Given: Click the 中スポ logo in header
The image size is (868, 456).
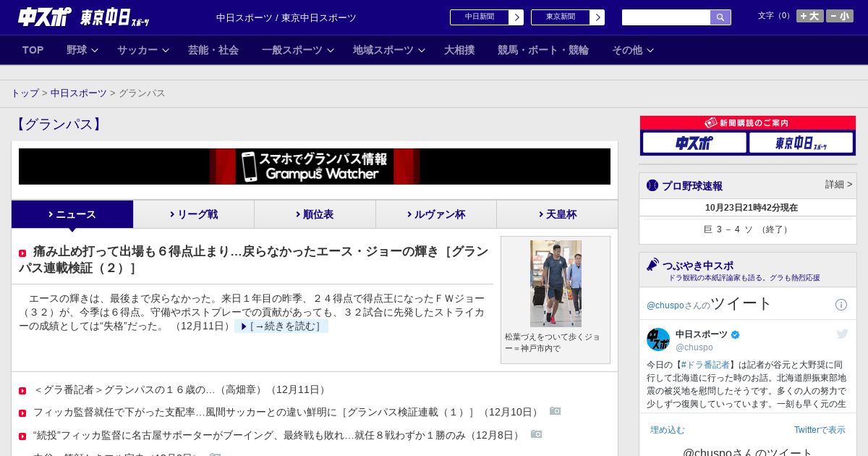Looking at the screenshot, I should [45, 17].
